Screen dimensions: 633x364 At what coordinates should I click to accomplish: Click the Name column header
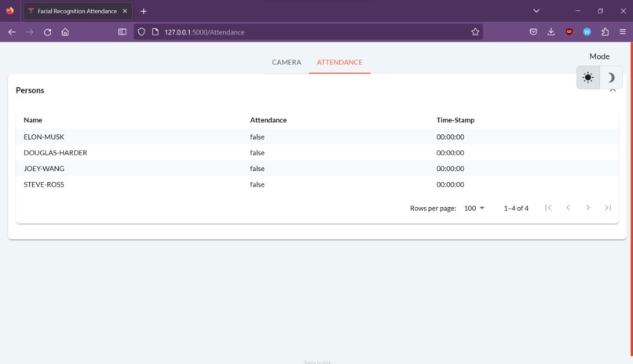click(33, 120)
